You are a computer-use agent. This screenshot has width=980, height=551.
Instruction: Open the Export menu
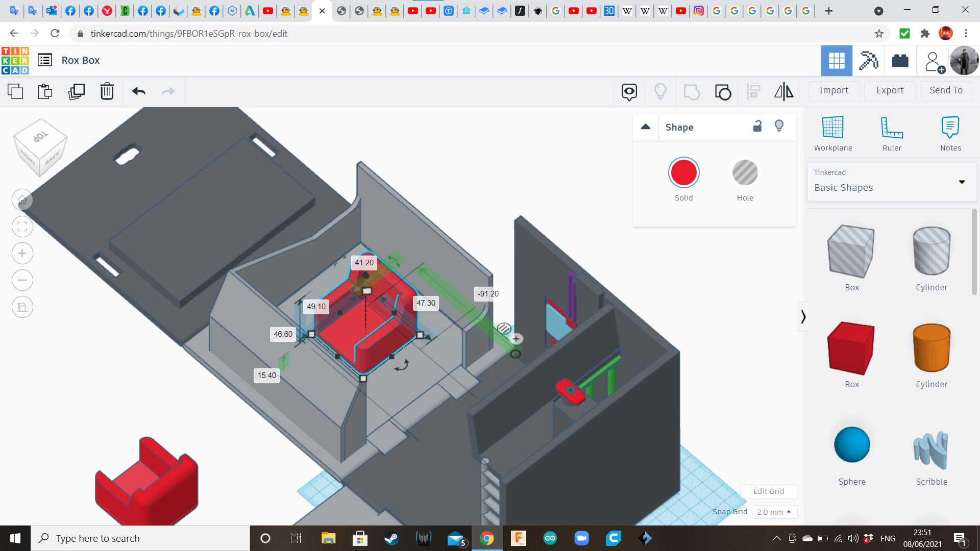pos(890,90)
